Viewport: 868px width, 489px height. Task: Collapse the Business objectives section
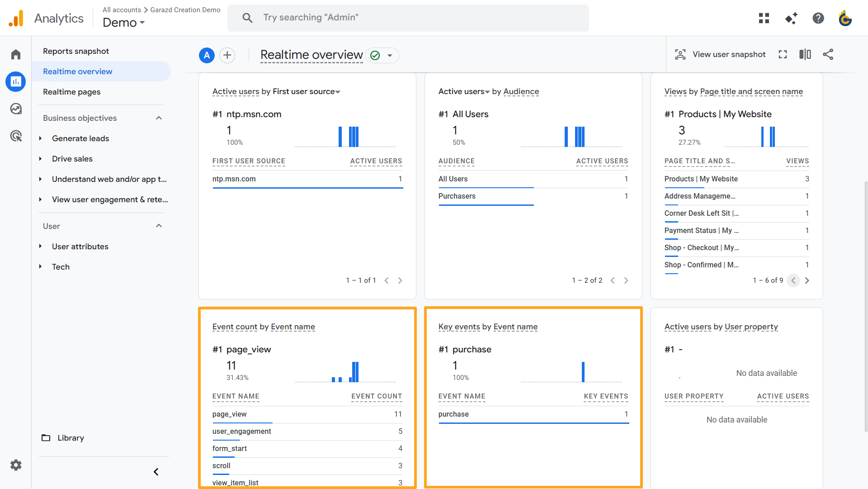(158, 118)
